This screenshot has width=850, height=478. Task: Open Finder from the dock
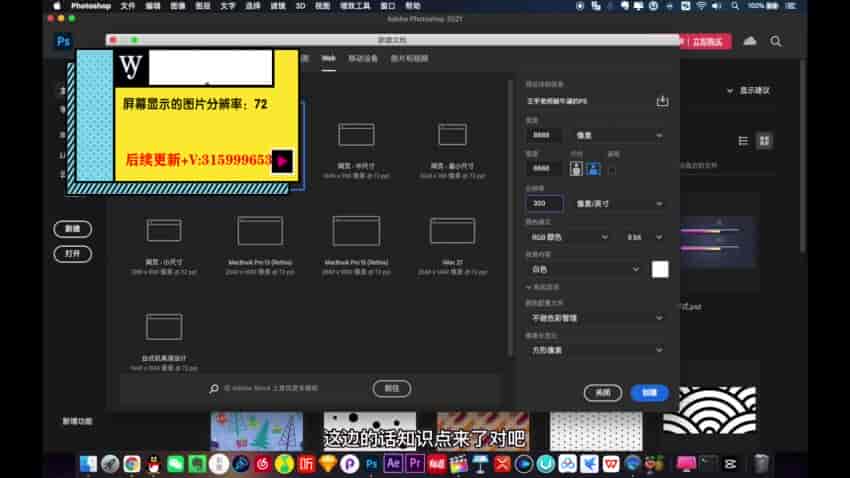coord(88,464)
